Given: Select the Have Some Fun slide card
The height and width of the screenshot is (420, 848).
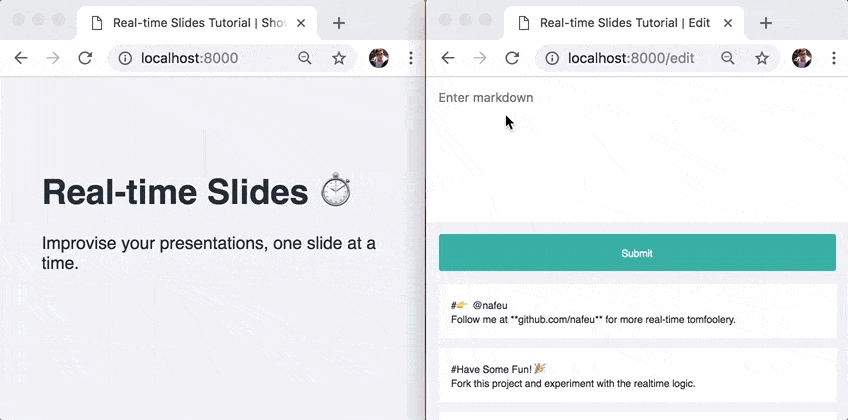Looking at the screenshot, I should 638,376.
